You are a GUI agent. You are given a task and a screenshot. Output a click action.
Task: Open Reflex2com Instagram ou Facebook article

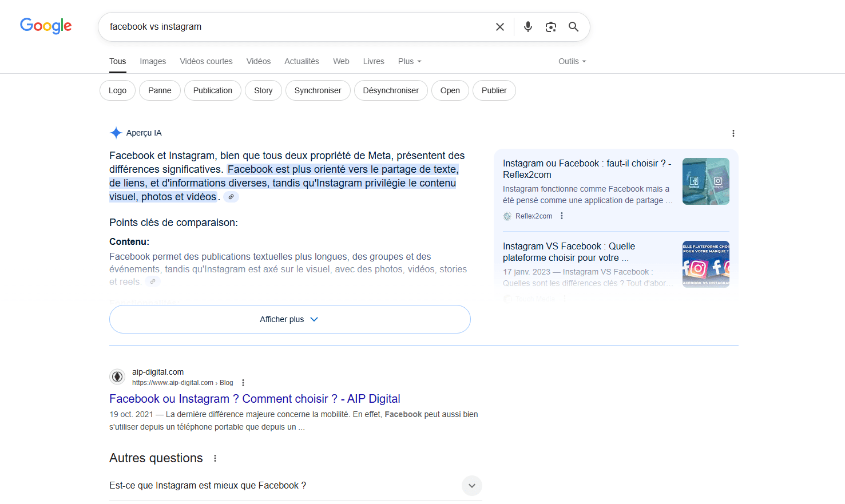click(587, 169)
